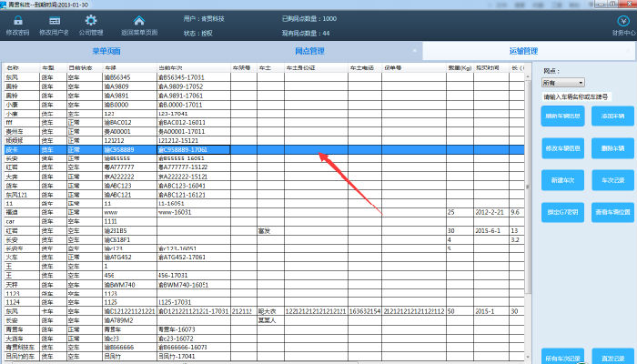Switch to 菜单页面 tab
637x364 pixels.
click(x=106, y=51)
